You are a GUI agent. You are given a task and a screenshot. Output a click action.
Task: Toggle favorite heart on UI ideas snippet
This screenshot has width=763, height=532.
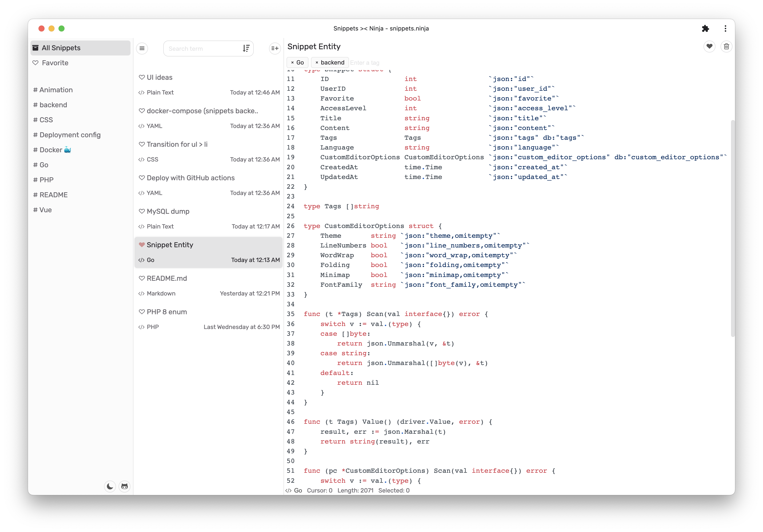coord(141,77)
